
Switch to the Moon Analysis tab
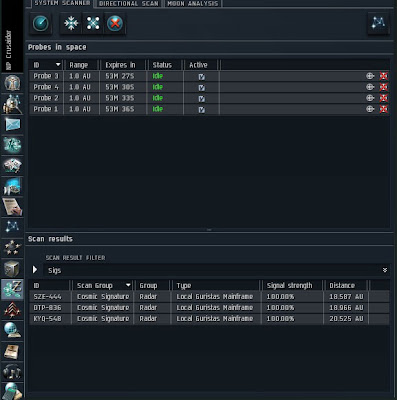(193, 4)
